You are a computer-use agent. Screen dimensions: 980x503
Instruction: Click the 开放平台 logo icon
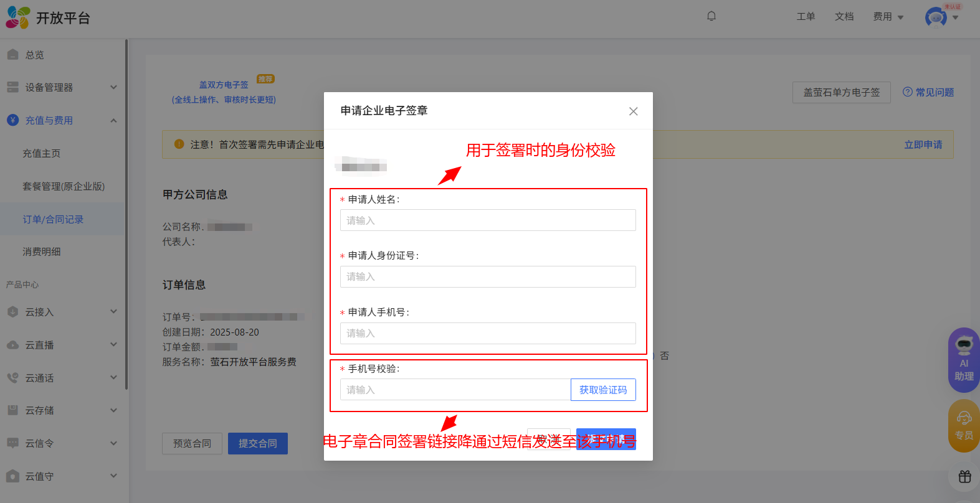click(x=18, y=17)
